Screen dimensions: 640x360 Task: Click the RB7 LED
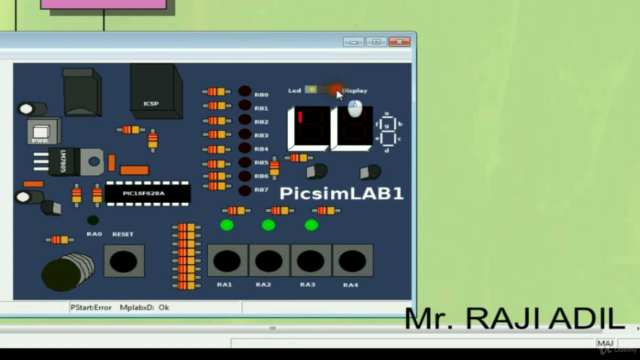click(x=244, y=190)
